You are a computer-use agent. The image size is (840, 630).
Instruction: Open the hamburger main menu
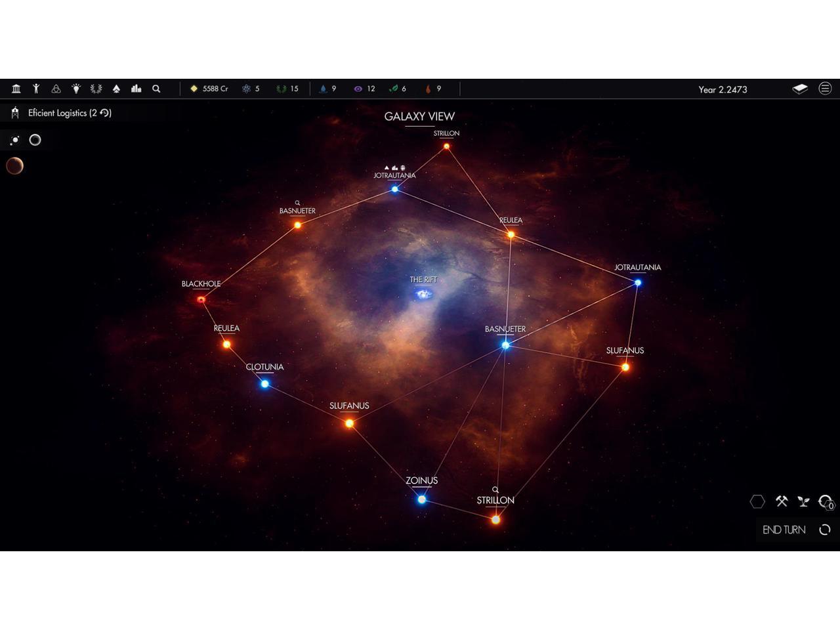826,89
